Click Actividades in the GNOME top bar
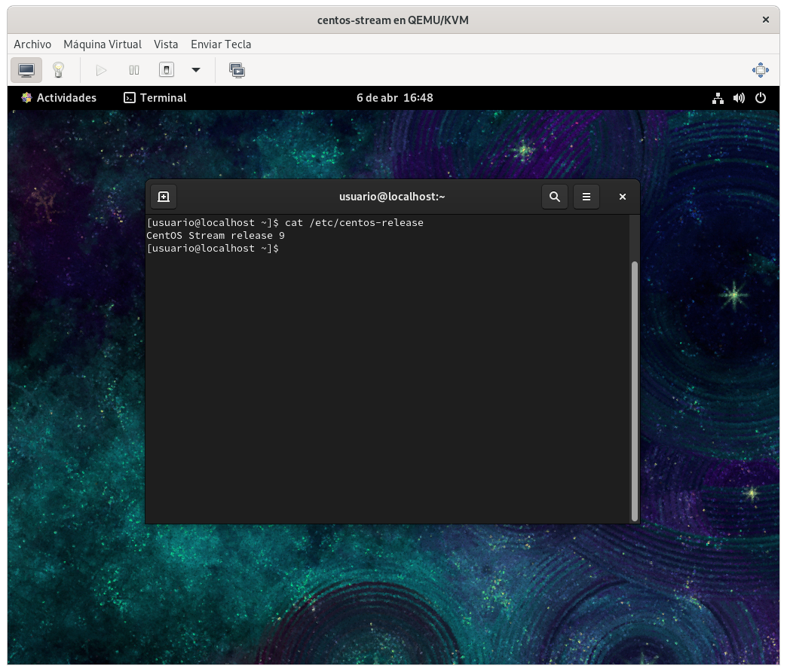787x672 pixels. pos(59,98)
